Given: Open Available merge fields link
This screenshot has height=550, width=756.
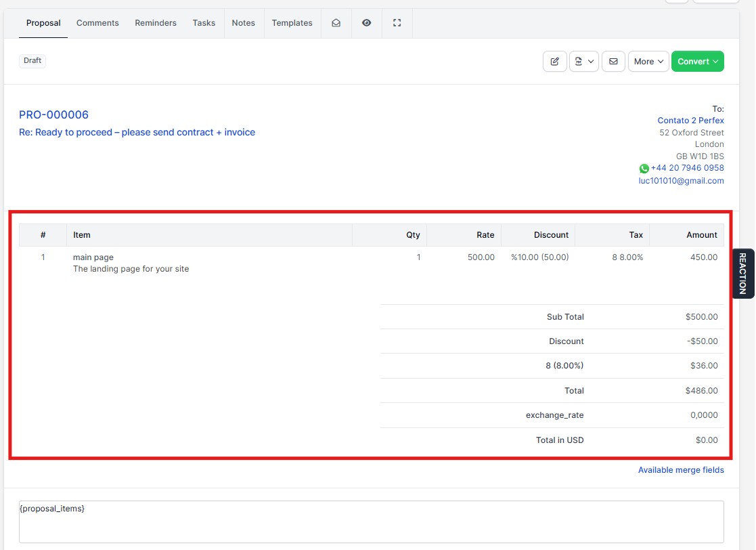Looking at the screenshot, I should 681,470.
